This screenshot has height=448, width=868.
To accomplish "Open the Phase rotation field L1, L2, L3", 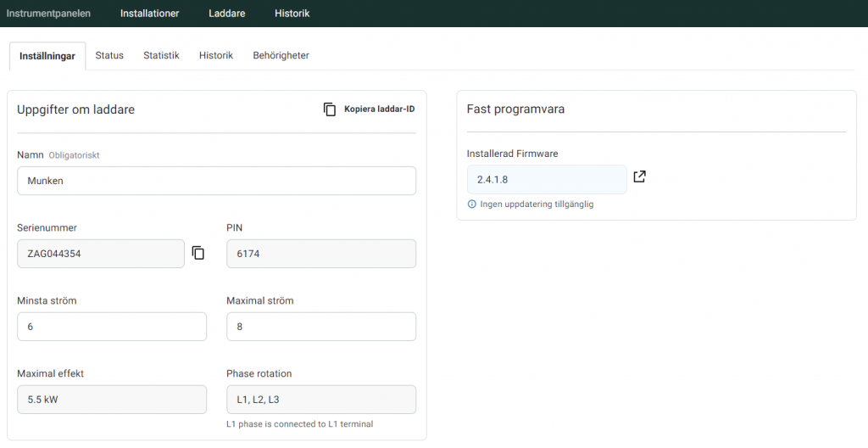I will pyautogui.click(x=321, y=400).
